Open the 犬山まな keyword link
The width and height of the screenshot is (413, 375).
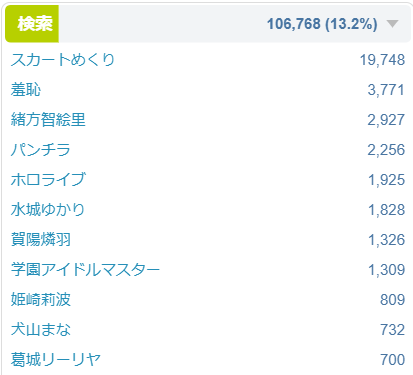(x=41, y=329)
